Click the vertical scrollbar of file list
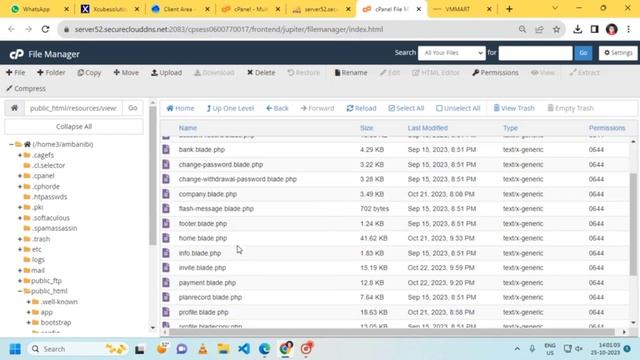This screenshot has width=640, height=360. 633,224
